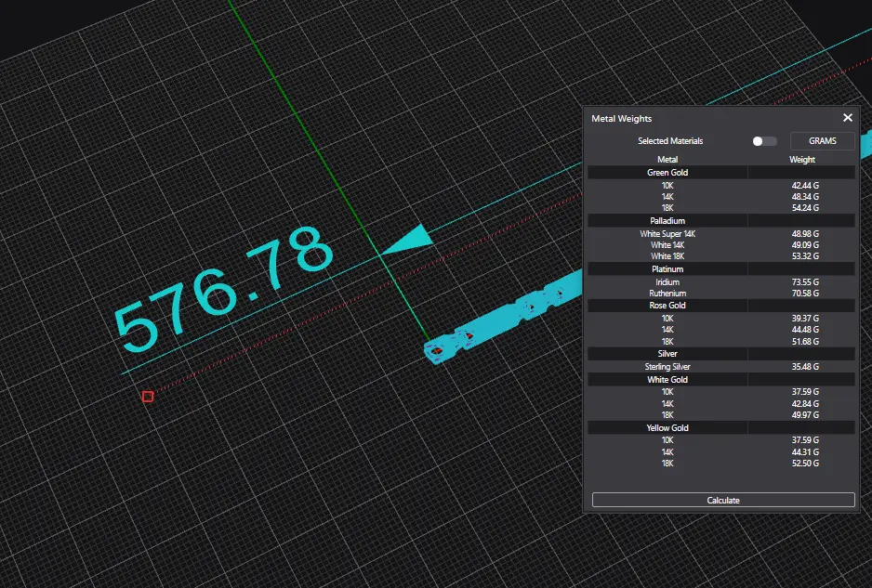The width and height of the screenshot is (872, 588).
Task: Click the 42.44 G weight value
Action: 805,186
